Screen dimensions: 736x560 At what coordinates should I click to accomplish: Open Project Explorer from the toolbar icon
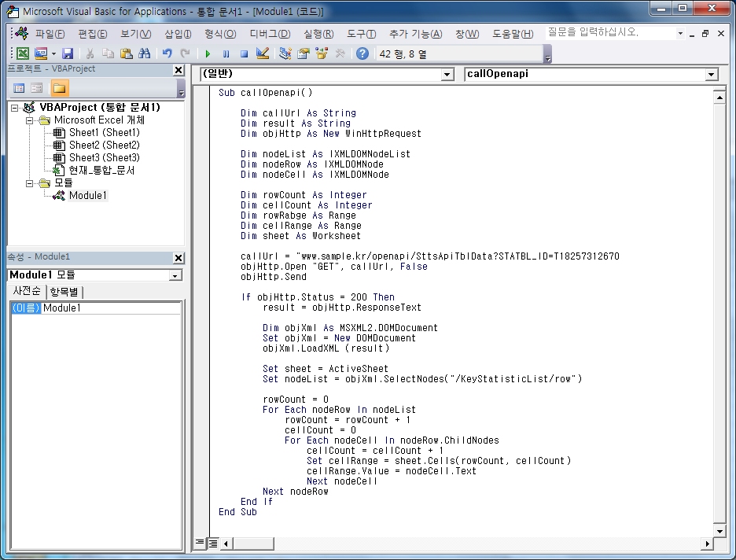[x=285, y=53]
